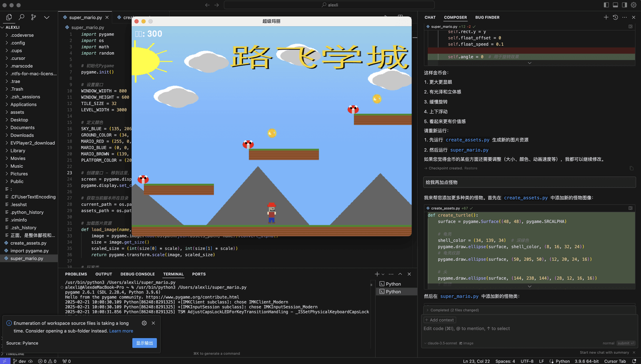Screen dimensions: 641x364
Task: Create a new terminal with plus icon
Action: (377, 274)
